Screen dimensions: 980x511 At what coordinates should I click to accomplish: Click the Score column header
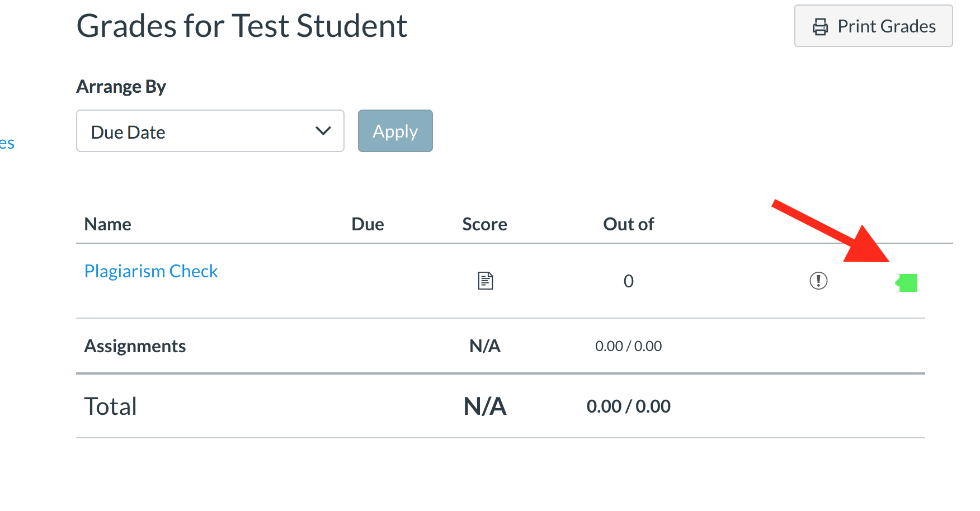click(x=484, y=224)
